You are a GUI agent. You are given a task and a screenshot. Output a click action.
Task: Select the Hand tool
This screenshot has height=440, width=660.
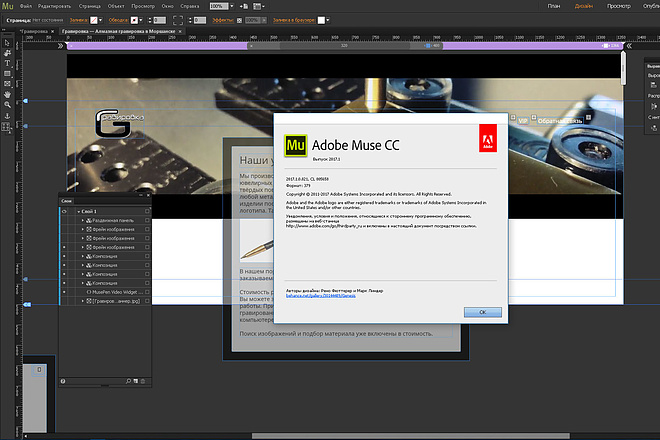point(7,94)
